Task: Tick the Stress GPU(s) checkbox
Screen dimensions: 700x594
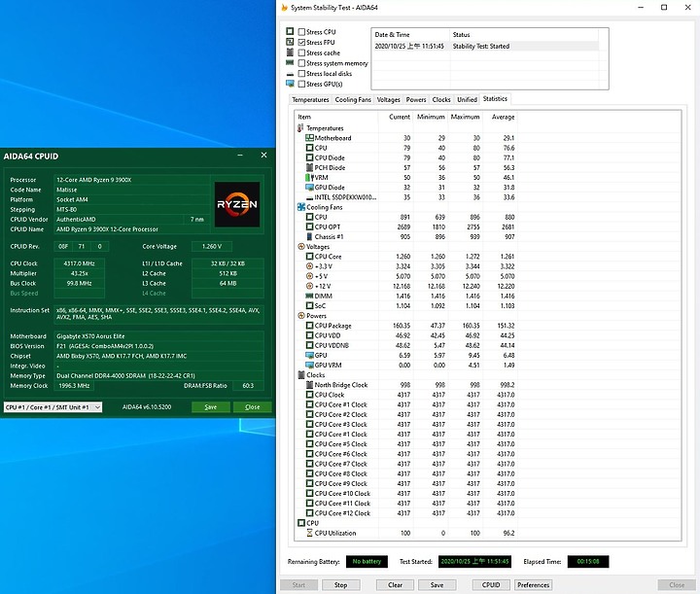Action: pyautogui.click(x=301, y=84)
